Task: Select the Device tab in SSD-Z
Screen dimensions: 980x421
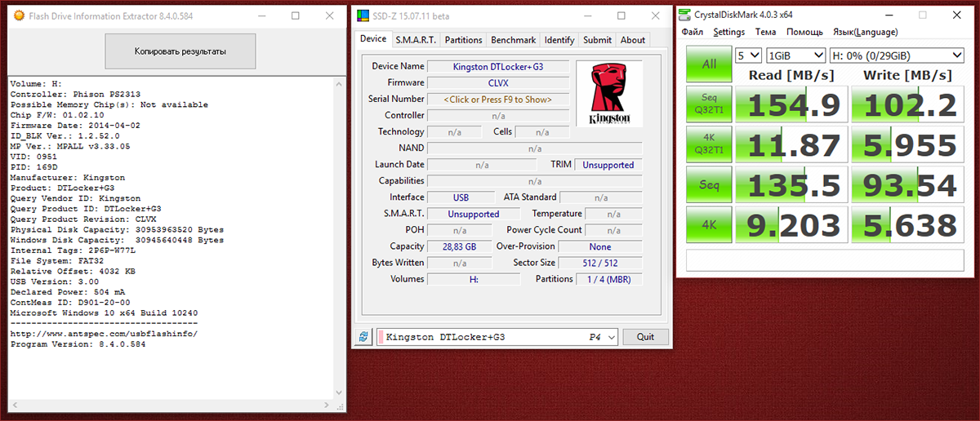Action: click(373, 39)
